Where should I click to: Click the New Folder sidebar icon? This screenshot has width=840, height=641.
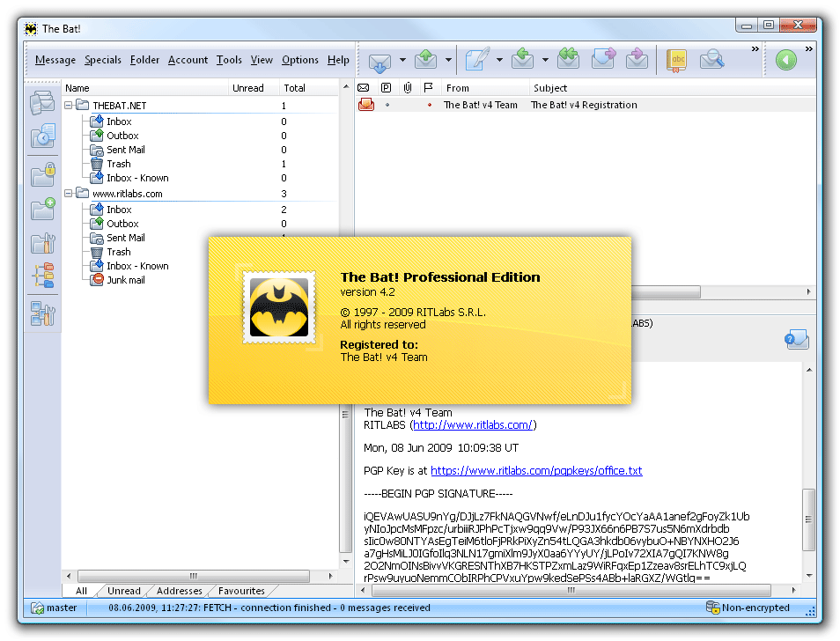click(43, 209)
